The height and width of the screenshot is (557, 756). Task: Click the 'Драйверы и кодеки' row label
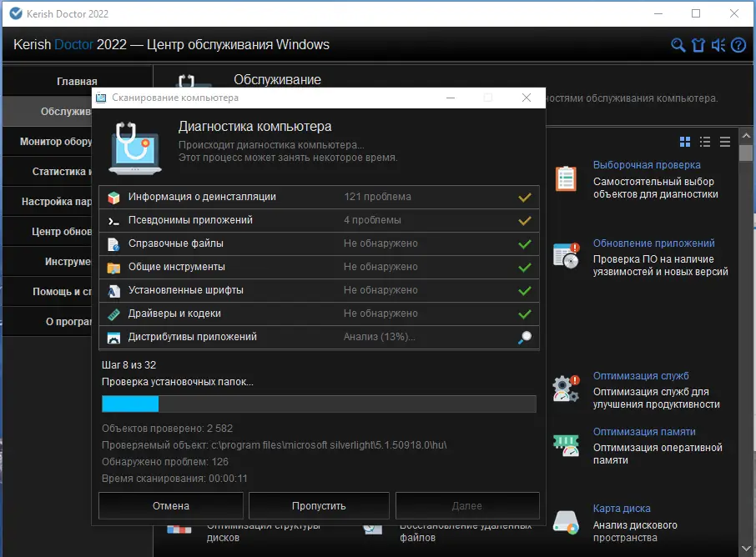[x=174, y=314]
